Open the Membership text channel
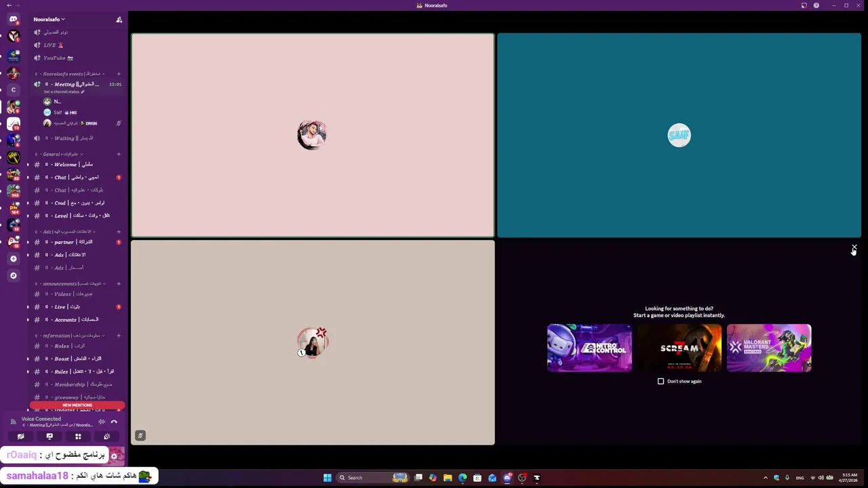Viewport: 868px width, 488px height. (77, 384)
